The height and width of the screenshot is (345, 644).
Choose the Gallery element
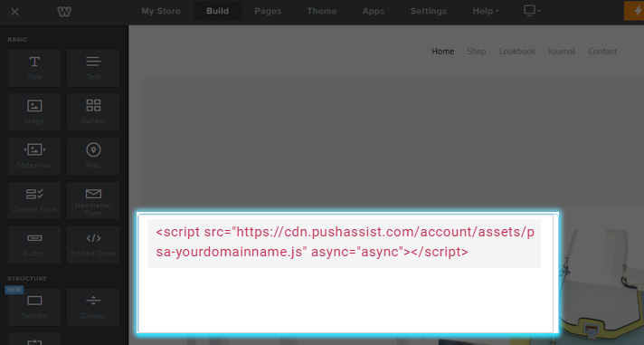(x=93, y=112)
